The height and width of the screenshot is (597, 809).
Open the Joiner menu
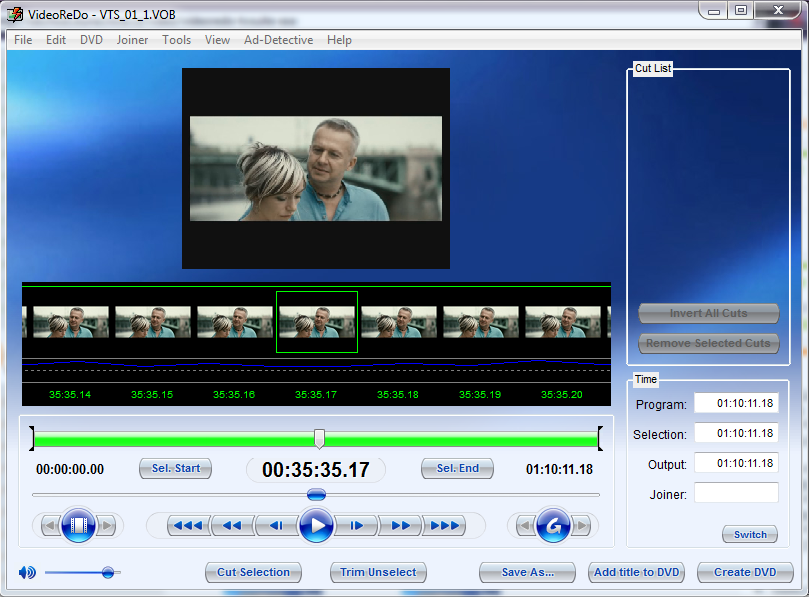click(132, 40)
